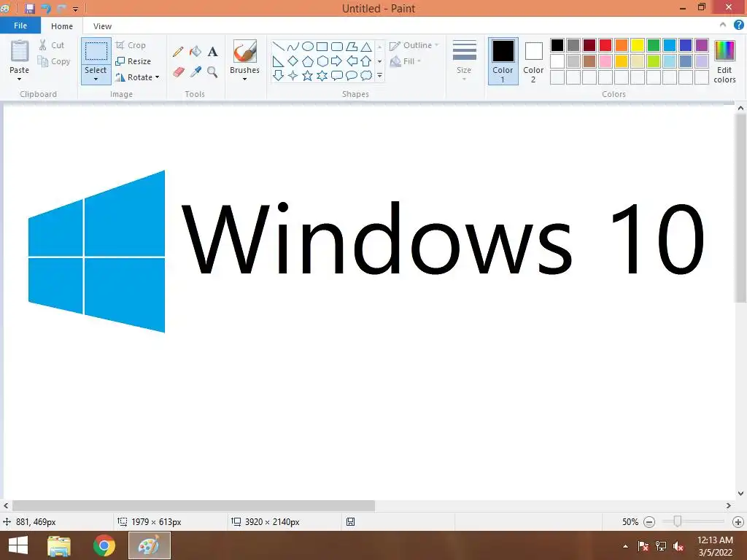Screen dimensions: 747x560
Task: Open the File menu
Action: coord(20,26)
